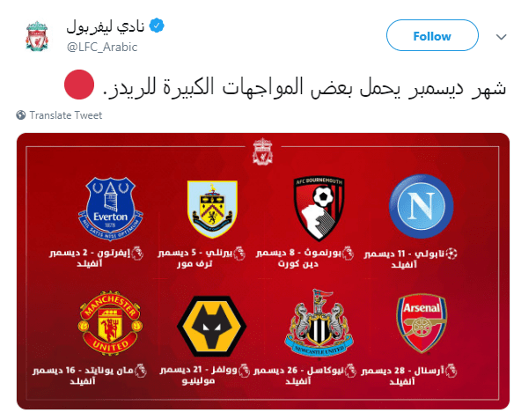The width and height of the screenshot is (521, 420).
Task: Click the Champions League ball icon beside Napoli
Action: click(x=451, y=254)
